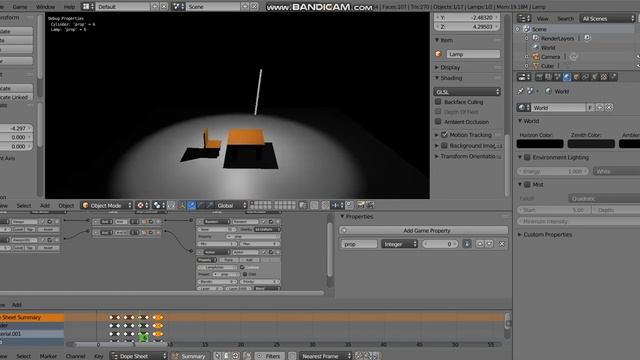The width and height of the screenshot is (640, 360).
Task: Select the scale manipulator icon
Action: 210,205
